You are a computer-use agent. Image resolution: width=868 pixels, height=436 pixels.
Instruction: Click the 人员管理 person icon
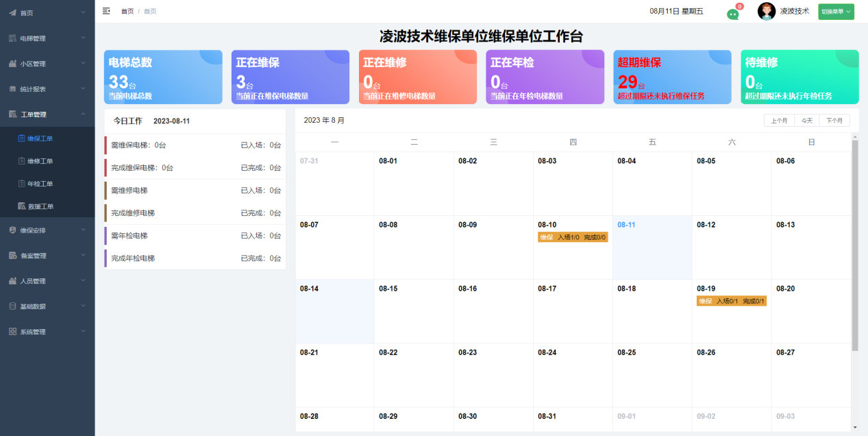tap(12, 281)
